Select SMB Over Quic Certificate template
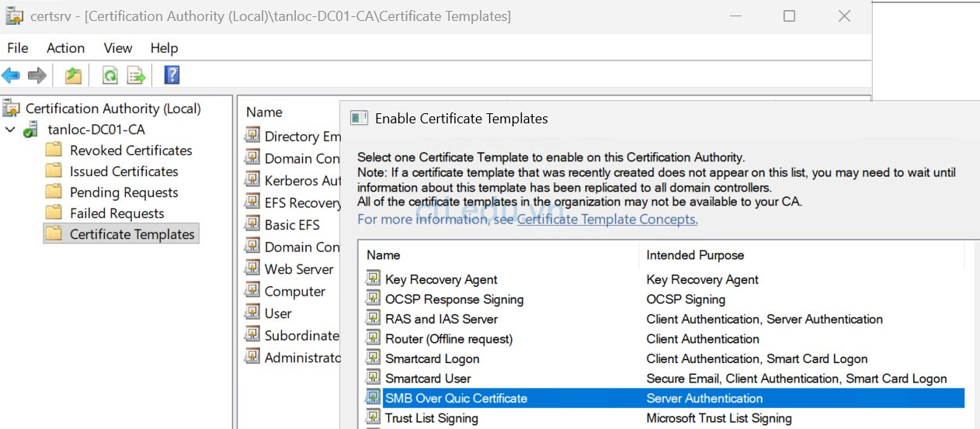 pyautogui.click(x=665, y=398)
